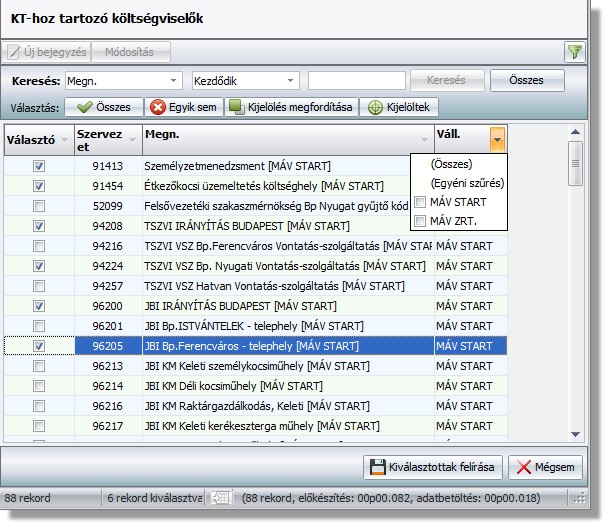This screenshot has height=525, width=606.
Task: Select JBI KM Déli kocsiműhely cell
Action: (288, 386)
